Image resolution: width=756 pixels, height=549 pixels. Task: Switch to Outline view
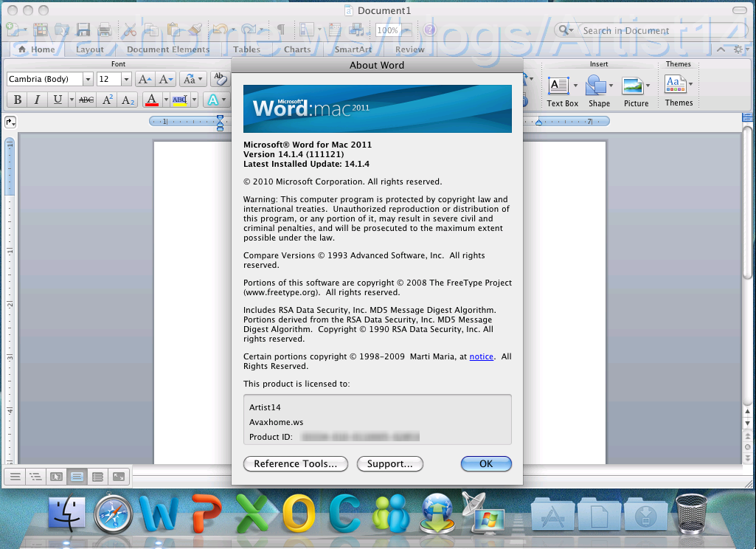35,477
